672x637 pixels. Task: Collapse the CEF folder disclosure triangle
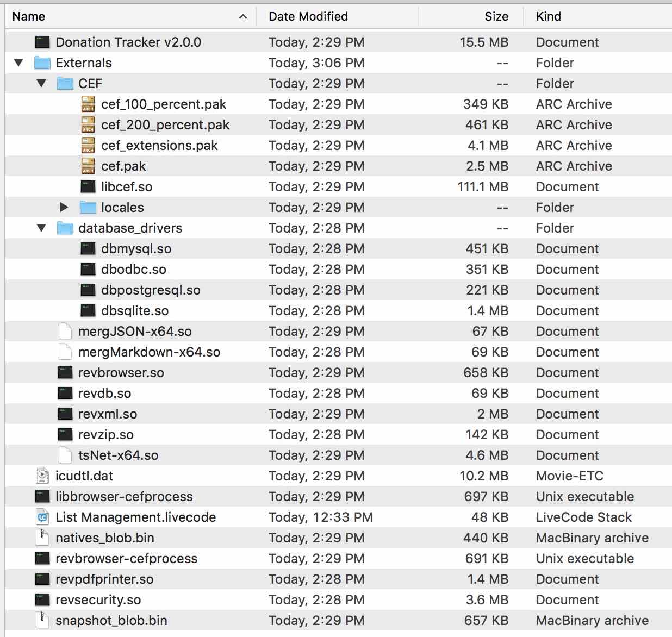pyautogui.click(x=41, y=84)
